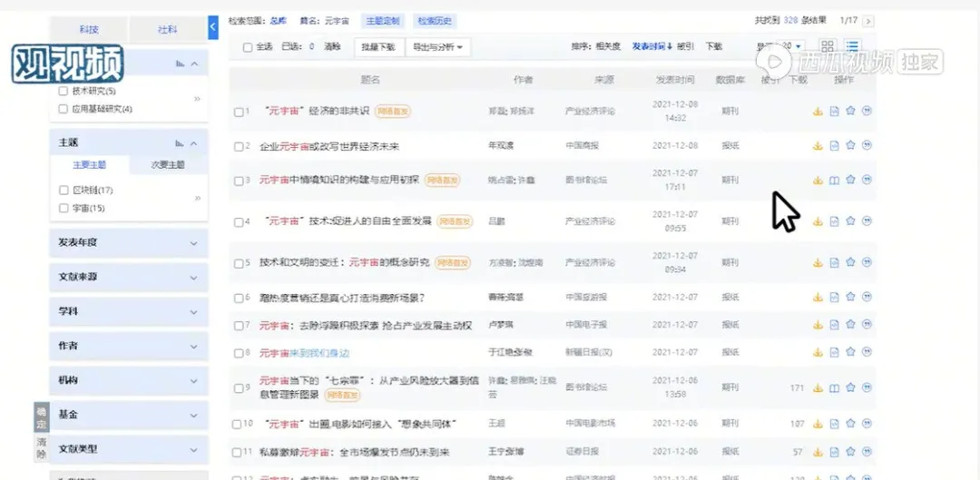Open 检索历史 link
The image size is (980, 480).
coord(435,21)
